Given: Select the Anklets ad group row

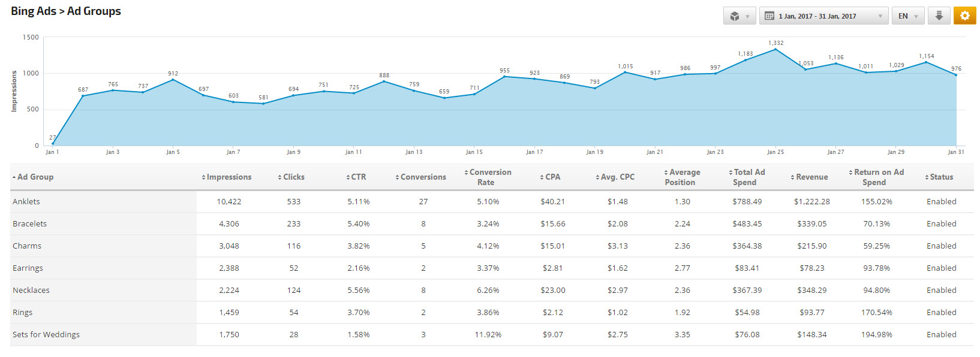Looking at the screenshot, I should click(492, 202).
